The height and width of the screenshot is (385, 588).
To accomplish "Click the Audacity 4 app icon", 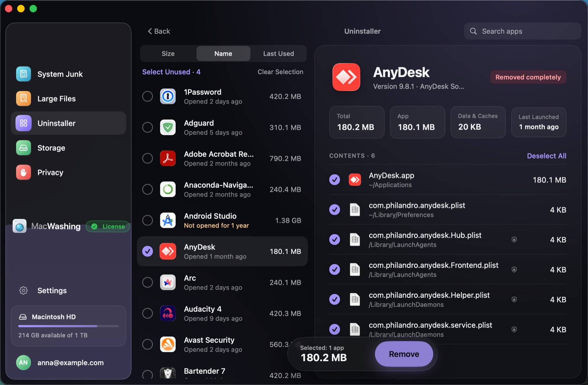I will point(168,313).
